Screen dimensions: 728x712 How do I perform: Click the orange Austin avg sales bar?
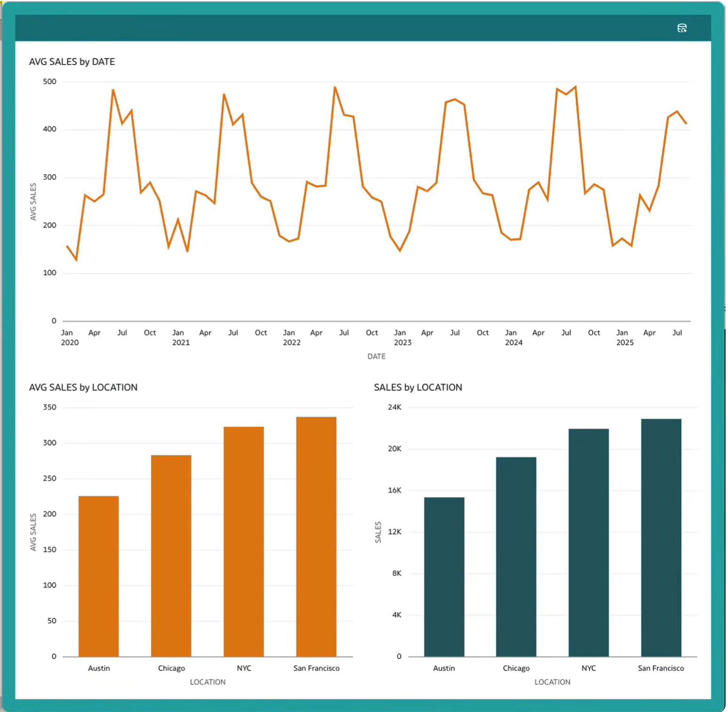tap(99, 576)
